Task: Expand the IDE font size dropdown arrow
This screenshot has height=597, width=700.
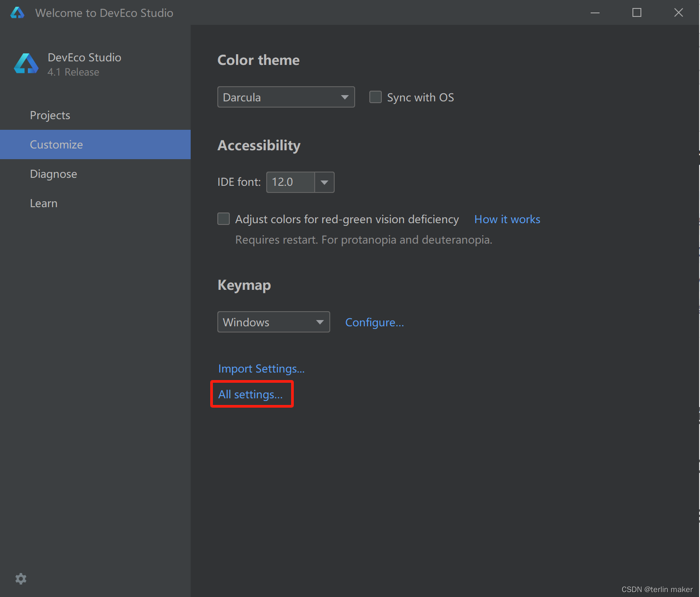Action: point(324,182)
